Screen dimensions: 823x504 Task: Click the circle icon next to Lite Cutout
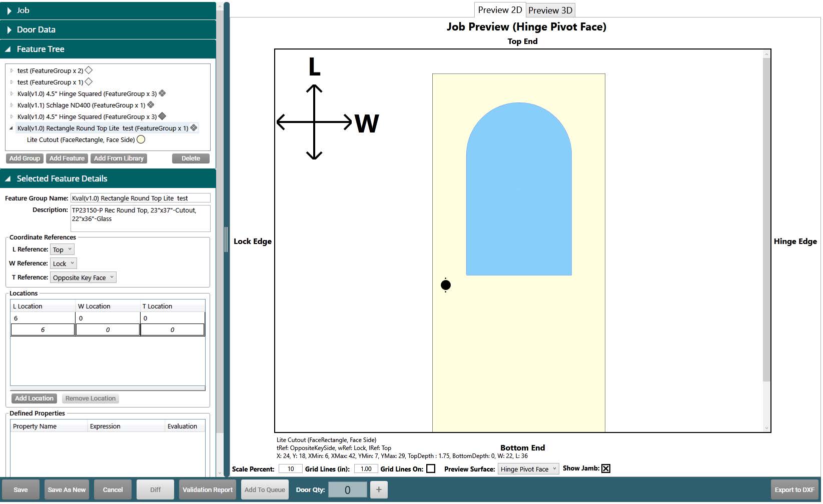click(141, 139)
